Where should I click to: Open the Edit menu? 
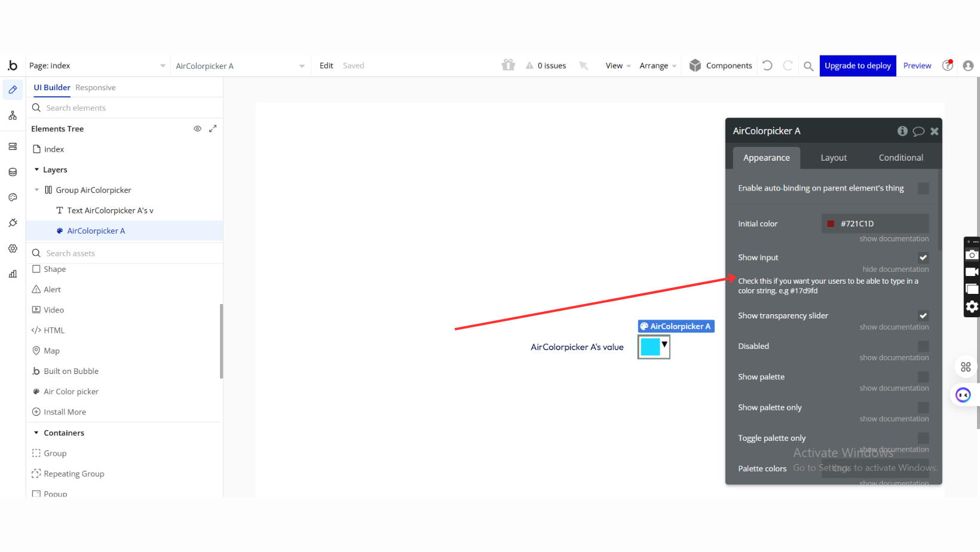(x=326, y=66)
